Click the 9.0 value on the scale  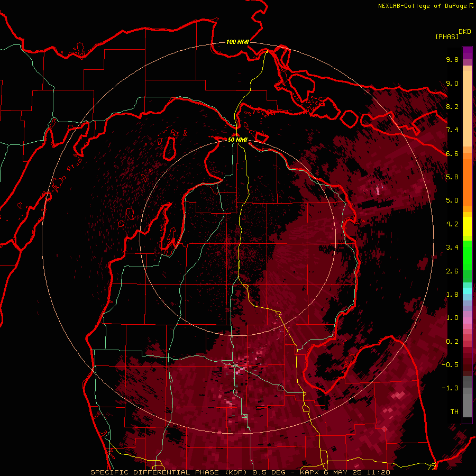[452, 83]
